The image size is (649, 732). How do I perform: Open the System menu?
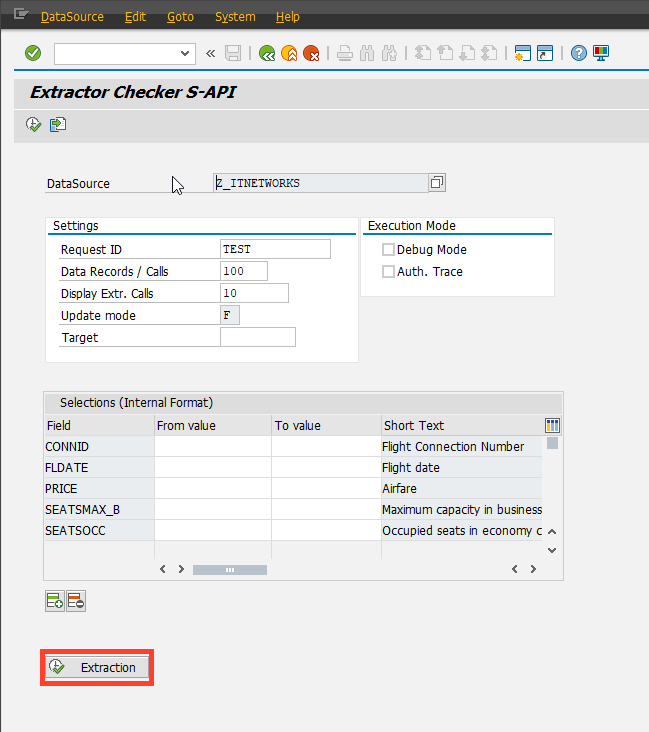point(235,17)
